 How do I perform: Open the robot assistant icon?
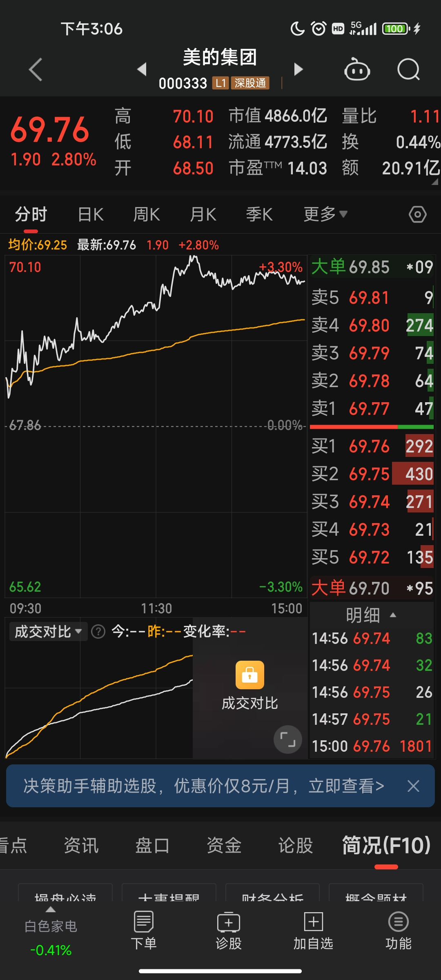pos(357,69)
